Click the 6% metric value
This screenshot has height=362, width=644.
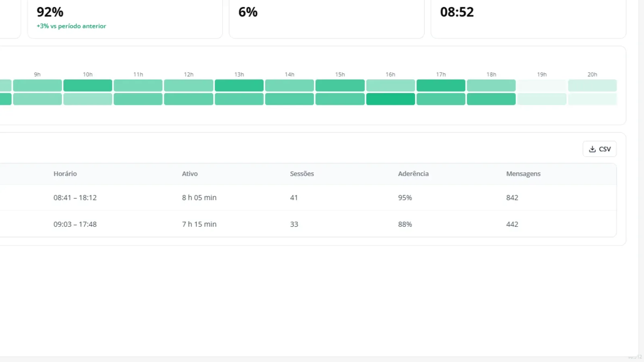click(x=248, y=12)
